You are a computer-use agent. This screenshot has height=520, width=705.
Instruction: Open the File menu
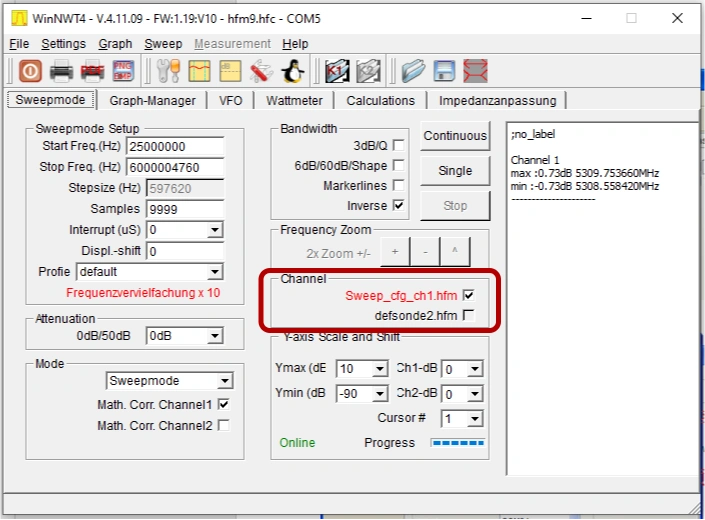tap(19, 44)
